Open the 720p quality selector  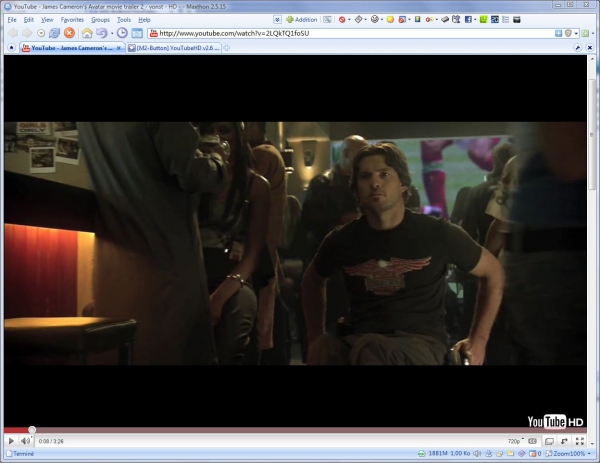point(515,441)
